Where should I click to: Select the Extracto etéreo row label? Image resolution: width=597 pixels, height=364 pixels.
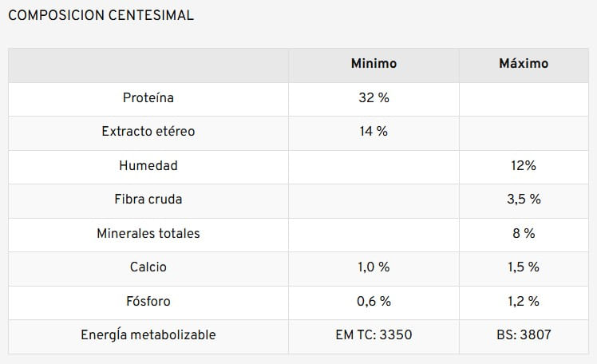[148, 132]
